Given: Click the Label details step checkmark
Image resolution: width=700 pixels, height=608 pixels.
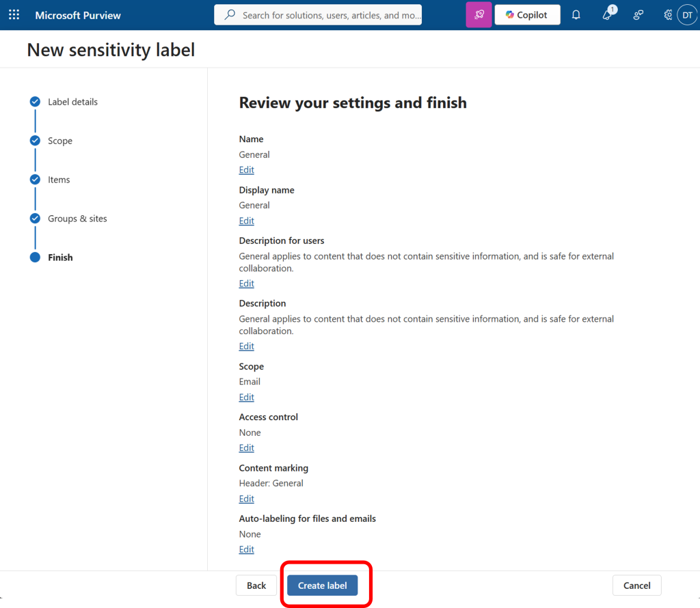Looking at the screenshot, I should click(35, 102).
